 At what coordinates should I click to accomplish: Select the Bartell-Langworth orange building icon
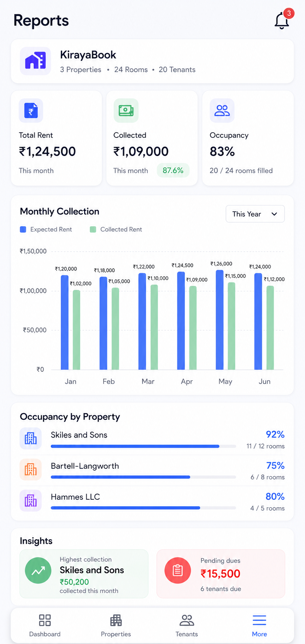coord(31,469)
